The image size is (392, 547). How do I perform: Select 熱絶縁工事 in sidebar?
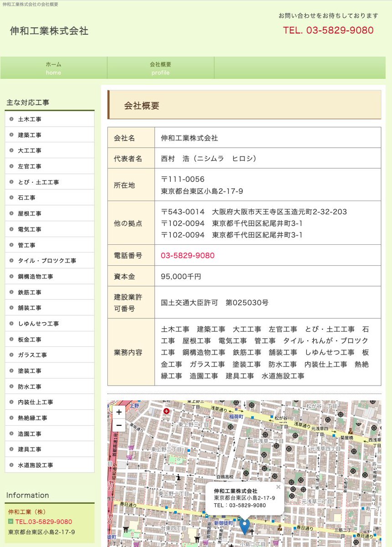click(x=50, y=418)
